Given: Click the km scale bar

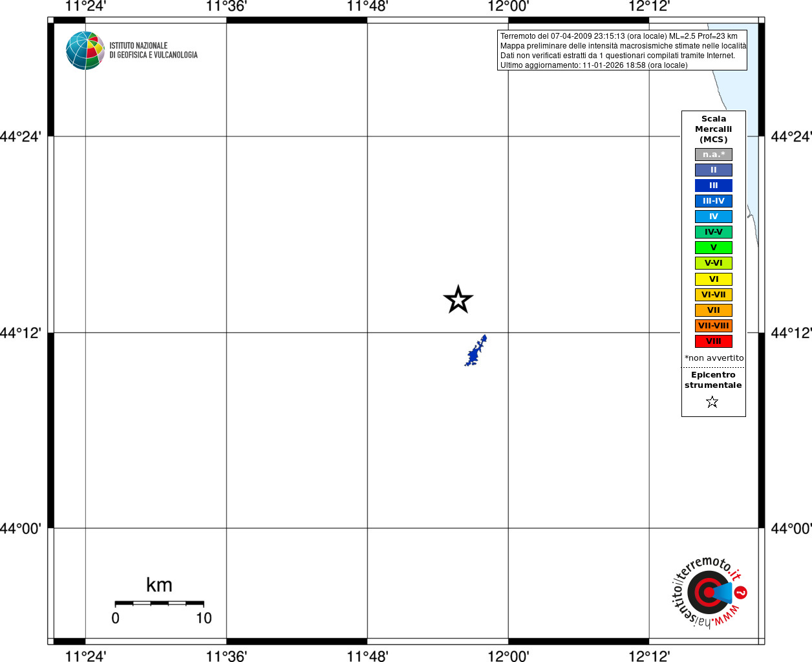Looking at the screenshot, I should [x=159, y=603].
